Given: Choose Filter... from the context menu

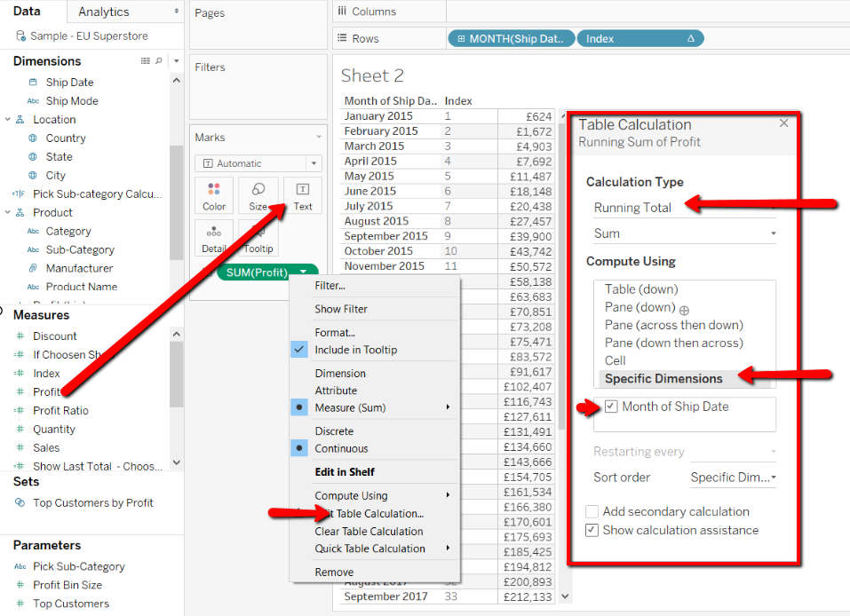Looking at the screenshot, I should tap(330, 286).
